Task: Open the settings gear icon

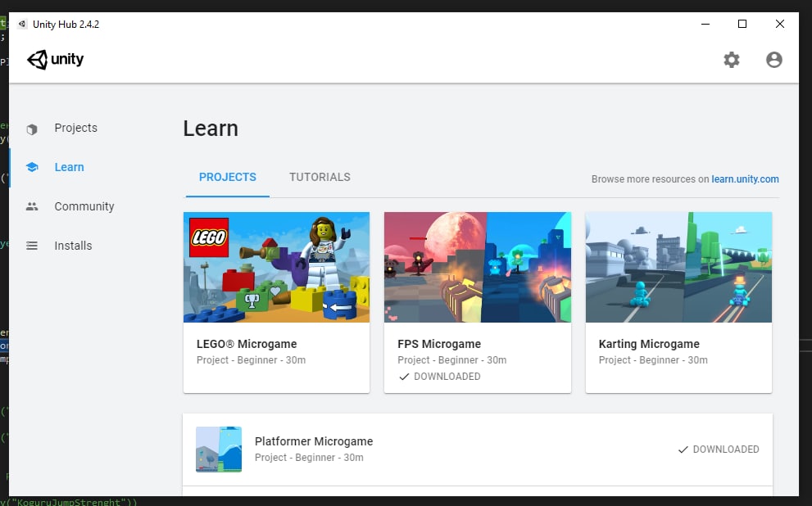Action: (731, 60)
